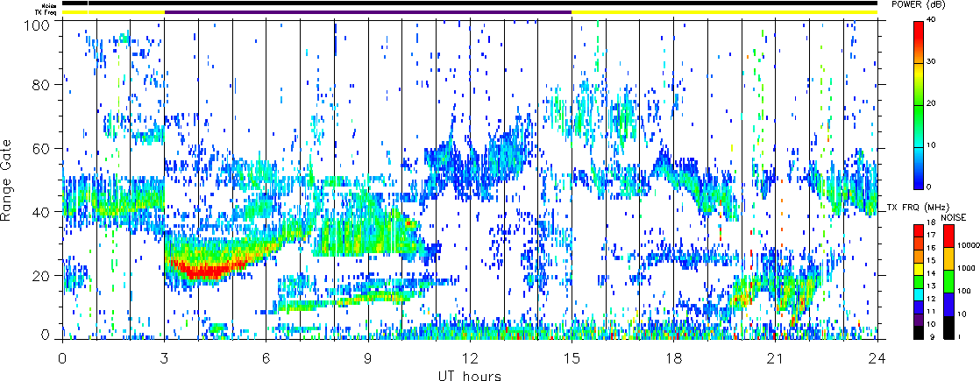Click the 12 tick label on the UT hours axis
Screen dimensions: 980x381
coord(470,360)
